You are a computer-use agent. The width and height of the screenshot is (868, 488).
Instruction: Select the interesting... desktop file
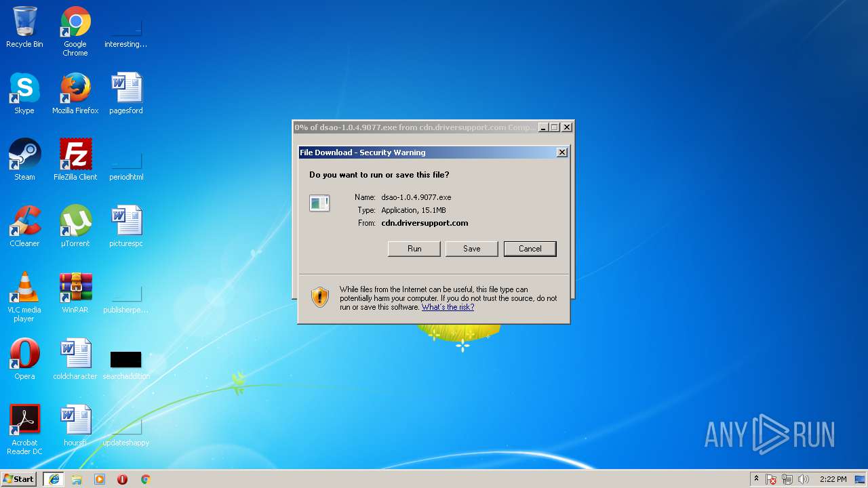pos(125,30)
